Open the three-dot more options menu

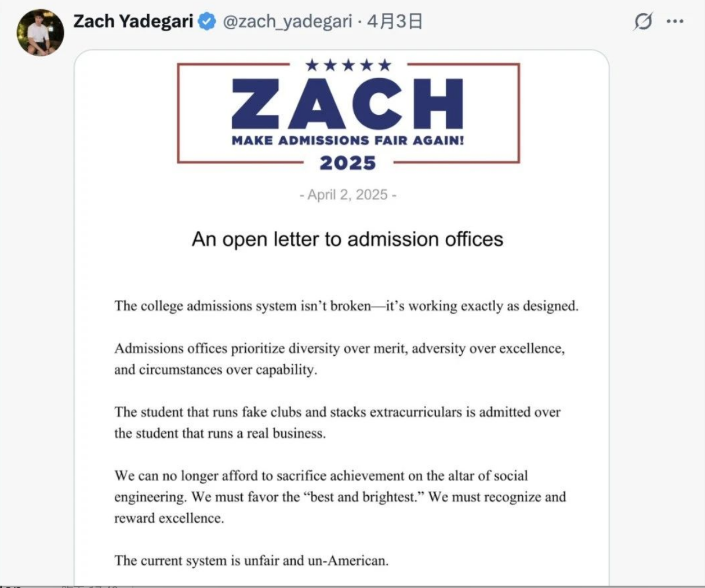(x=675, y=21)
